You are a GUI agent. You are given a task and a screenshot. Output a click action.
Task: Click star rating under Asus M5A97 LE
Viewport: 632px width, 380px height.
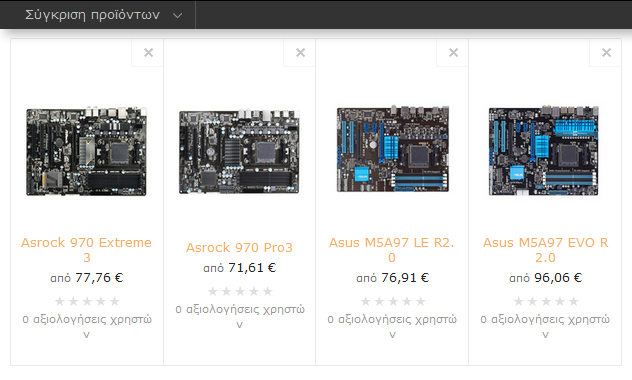coord(393,301)
